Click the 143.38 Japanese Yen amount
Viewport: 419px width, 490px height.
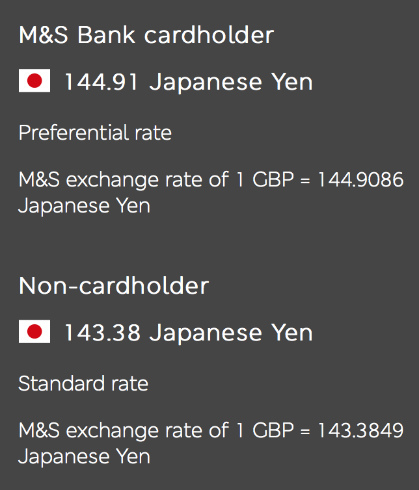[x=189, y=333]
